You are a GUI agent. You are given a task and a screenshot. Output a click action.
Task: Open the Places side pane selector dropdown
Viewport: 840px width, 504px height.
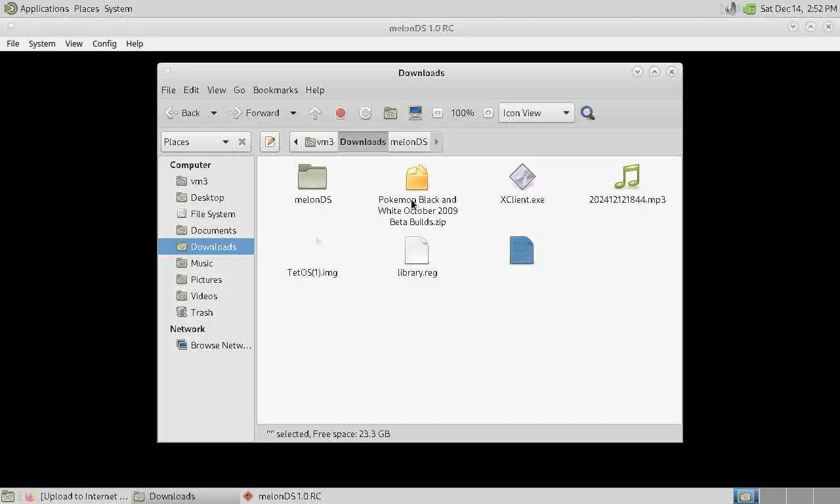196,142
